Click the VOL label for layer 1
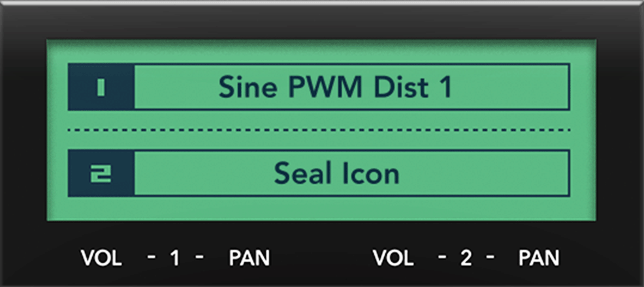644x287 pixels. pos(101,258)
